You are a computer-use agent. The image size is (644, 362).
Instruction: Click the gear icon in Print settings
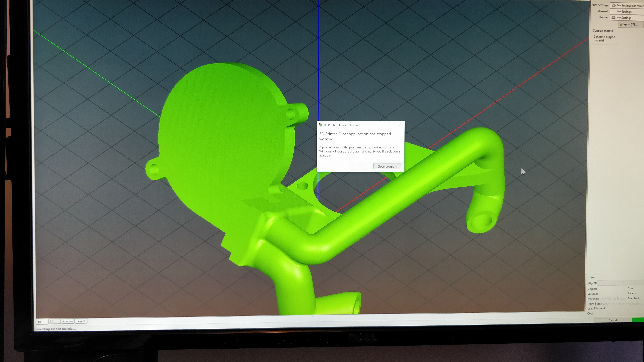click(x=614, y=5)
